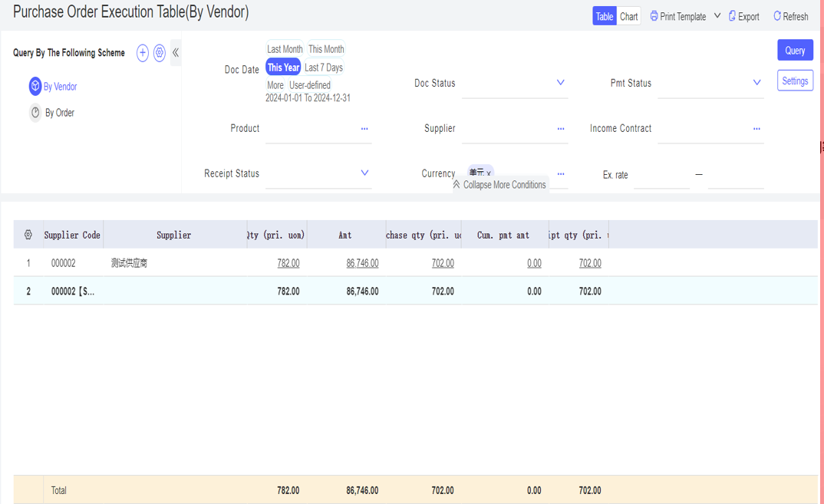Remove the selected currency tag
Viewport: 824px width, 504px height.
(489, 173)
